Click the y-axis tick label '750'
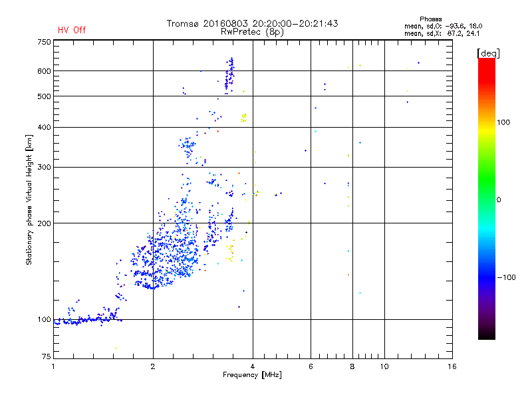 pyautogui.click(x=44, y=42)
